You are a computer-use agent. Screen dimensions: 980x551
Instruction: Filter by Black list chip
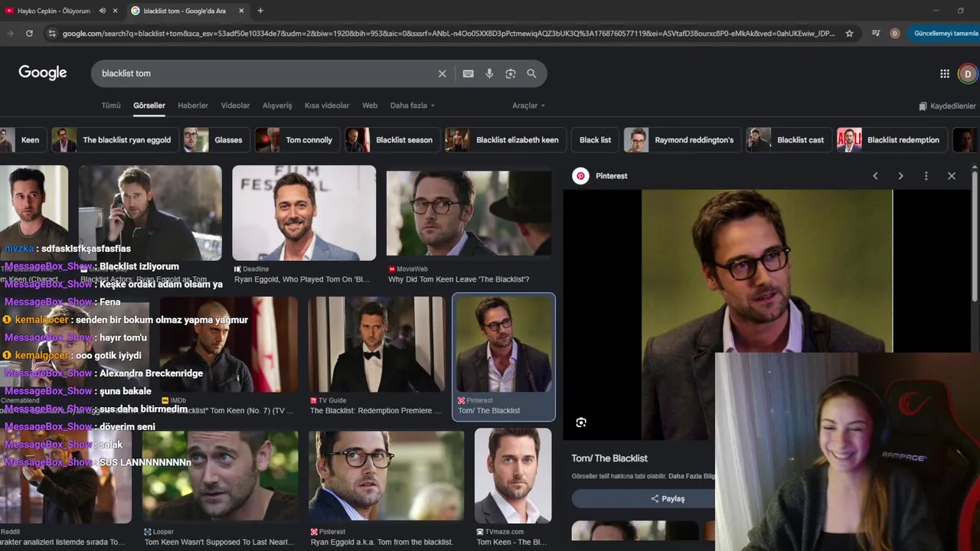pyautogui.click(x=595, y=140)
